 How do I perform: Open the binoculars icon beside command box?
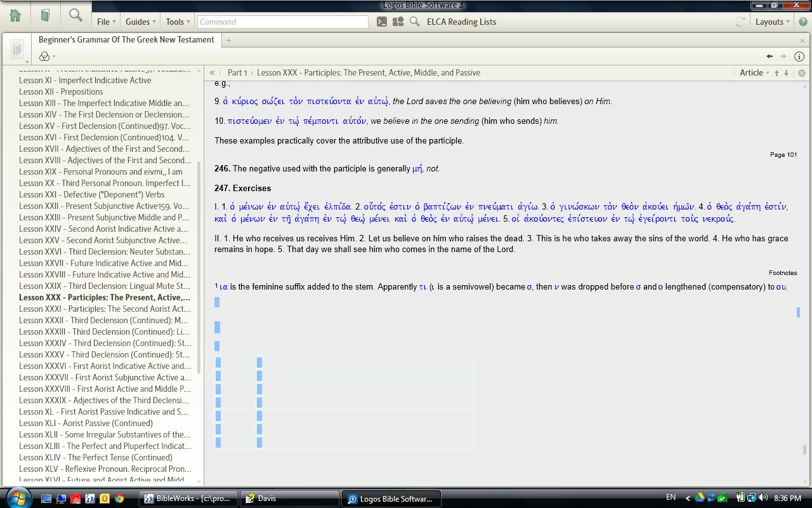point(398,22)
